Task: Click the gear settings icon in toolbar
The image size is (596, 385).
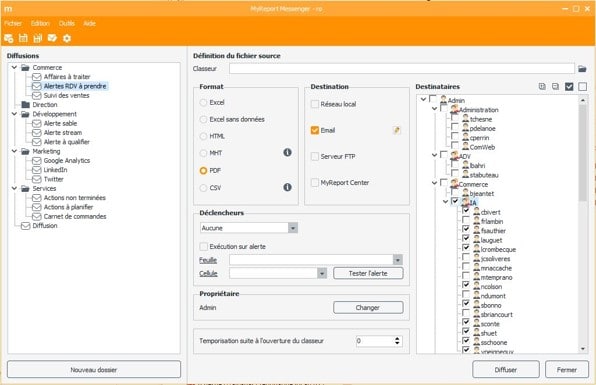Action: 67,38
